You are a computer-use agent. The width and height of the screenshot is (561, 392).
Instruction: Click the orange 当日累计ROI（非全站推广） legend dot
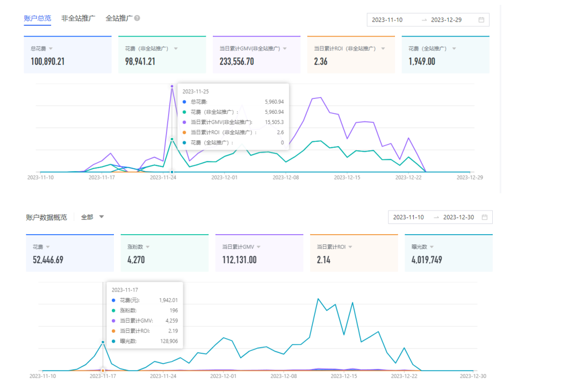pos(184,133)
